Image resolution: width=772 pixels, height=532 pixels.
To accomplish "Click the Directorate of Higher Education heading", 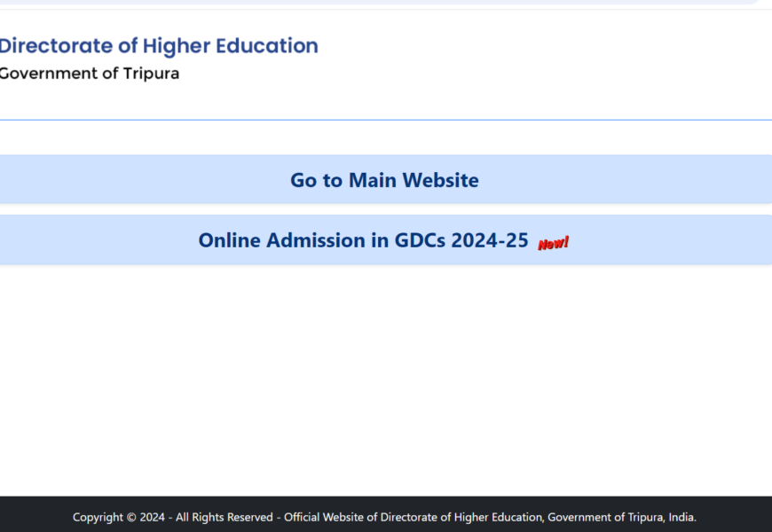I will (159, 46).
